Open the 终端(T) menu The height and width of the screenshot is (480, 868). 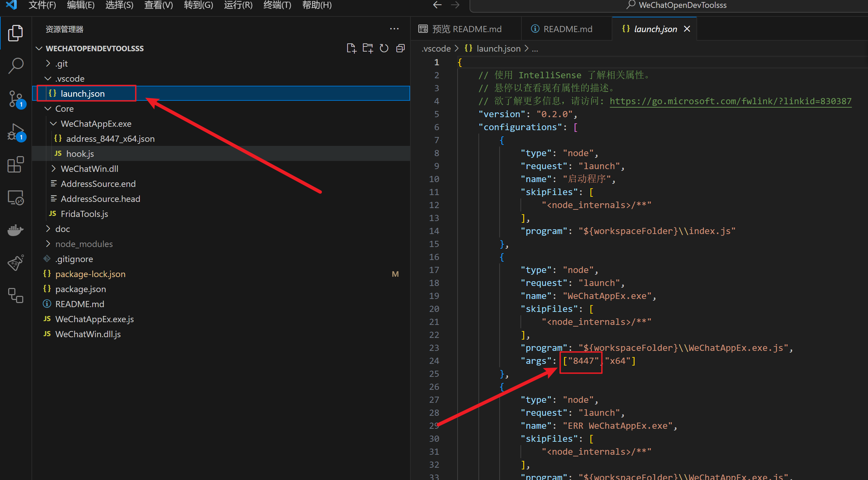[277, 5]
